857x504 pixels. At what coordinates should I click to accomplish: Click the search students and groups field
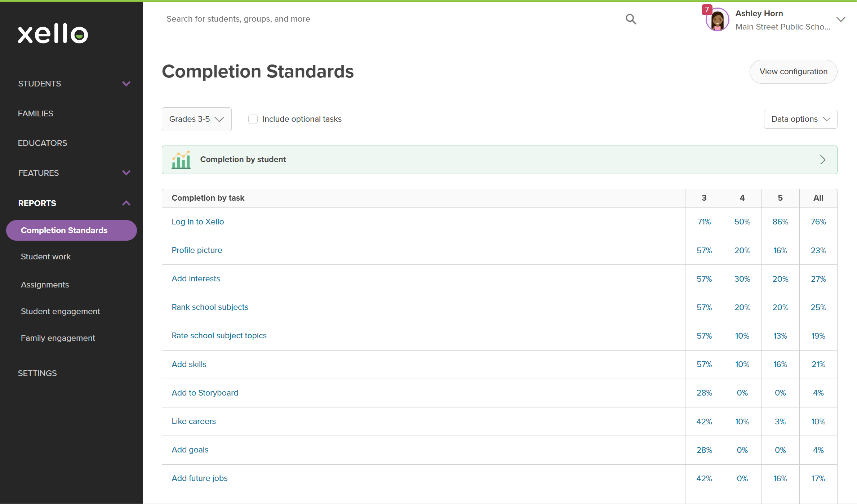[393, 19]
